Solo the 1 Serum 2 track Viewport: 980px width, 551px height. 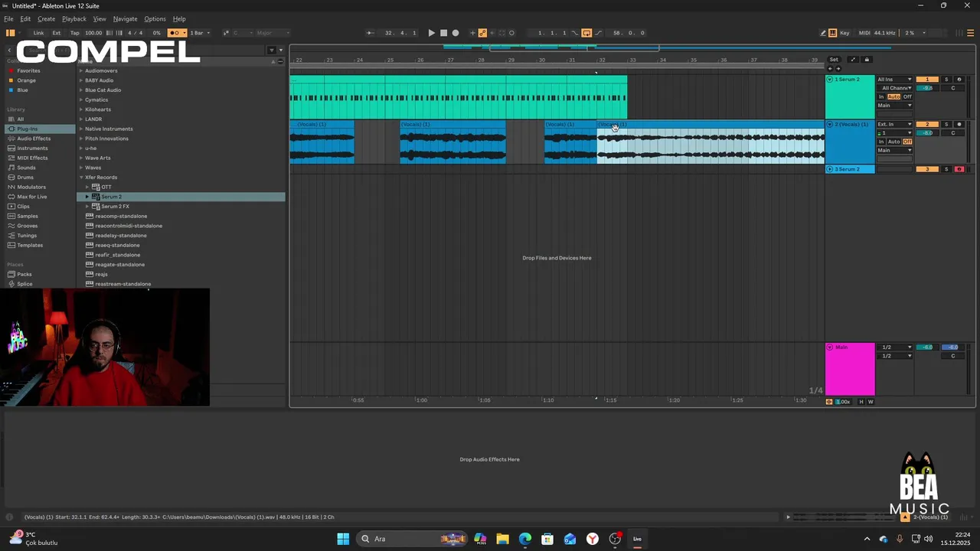(946, 80)
